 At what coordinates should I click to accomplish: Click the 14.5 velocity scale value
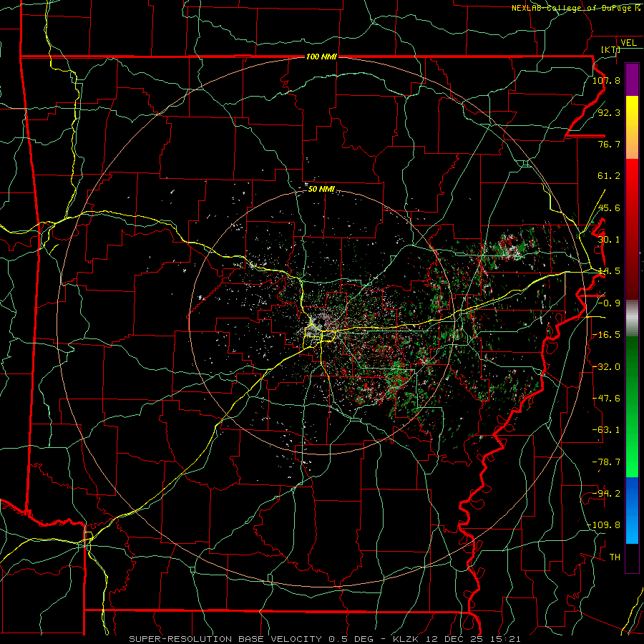coord(609,271)
